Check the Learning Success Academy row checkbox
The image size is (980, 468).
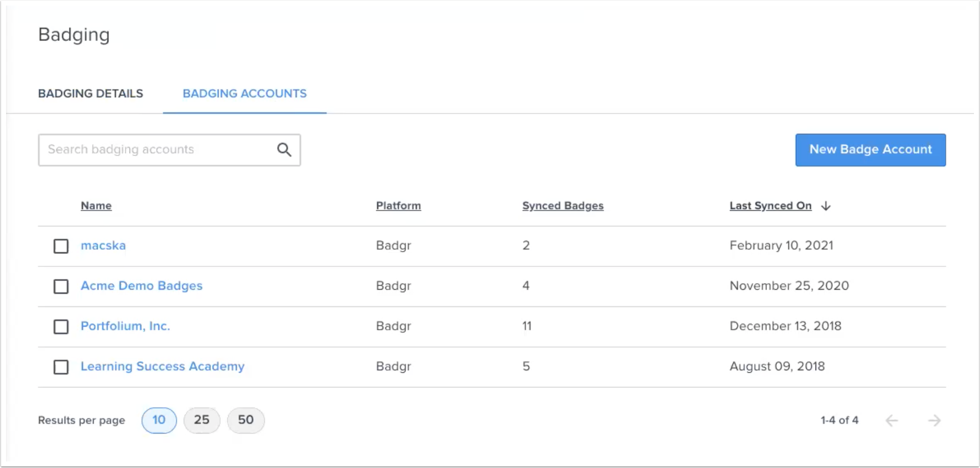(61, 367)
